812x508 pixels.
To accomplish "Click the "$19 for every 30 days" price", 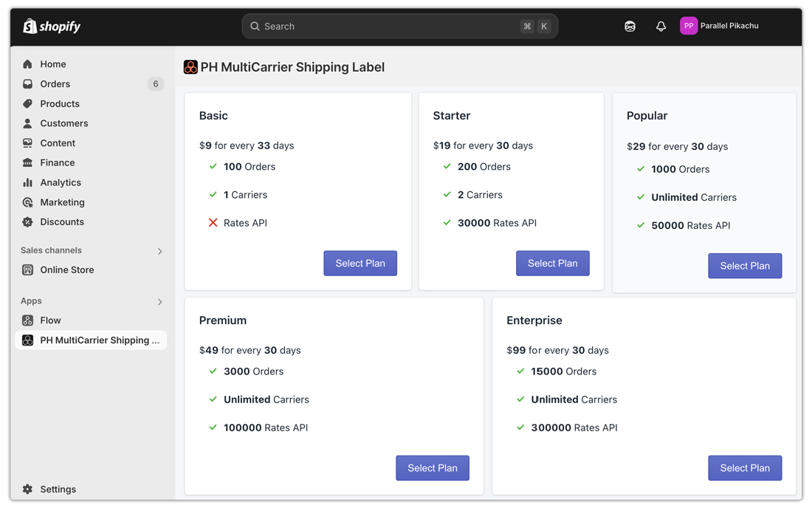I will click(x=484, y=145).
